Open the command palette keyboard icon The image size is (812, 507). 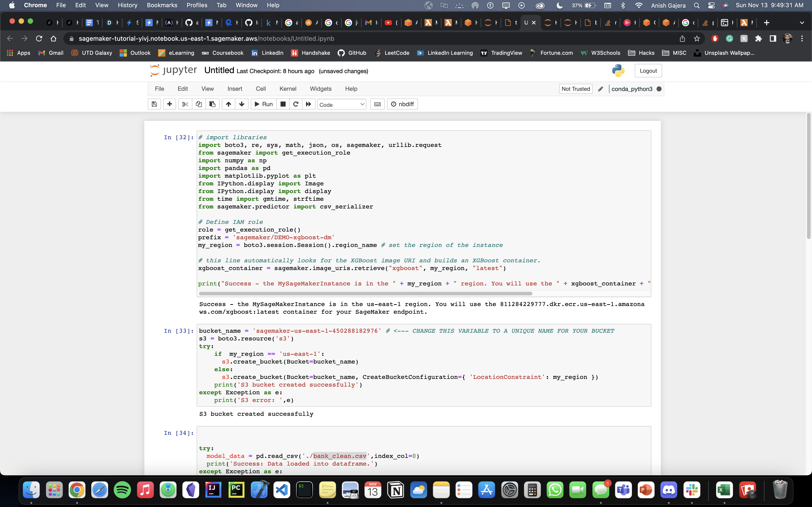point(377,104)
